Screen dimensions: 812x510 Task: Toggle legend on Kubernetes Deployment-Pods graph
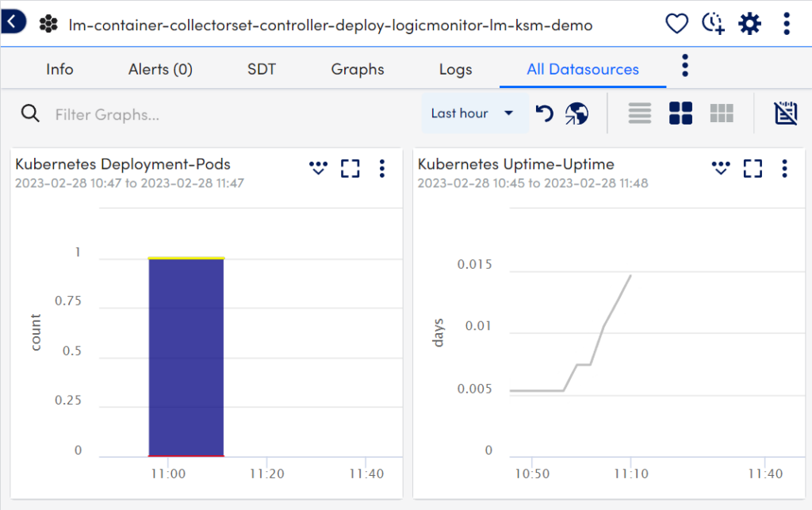tap(318, 168)
